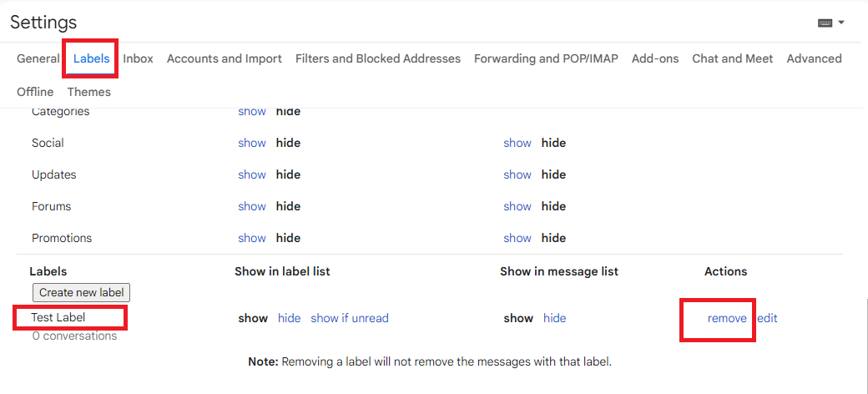Edit the Test Label

pos(767,318)
